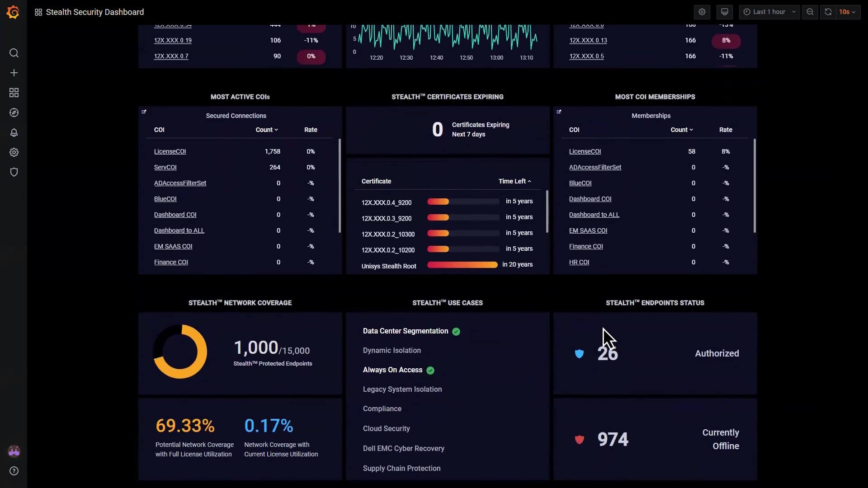Sort Memberships table by Count
The image size is (868, 488).
click(682, 130)
